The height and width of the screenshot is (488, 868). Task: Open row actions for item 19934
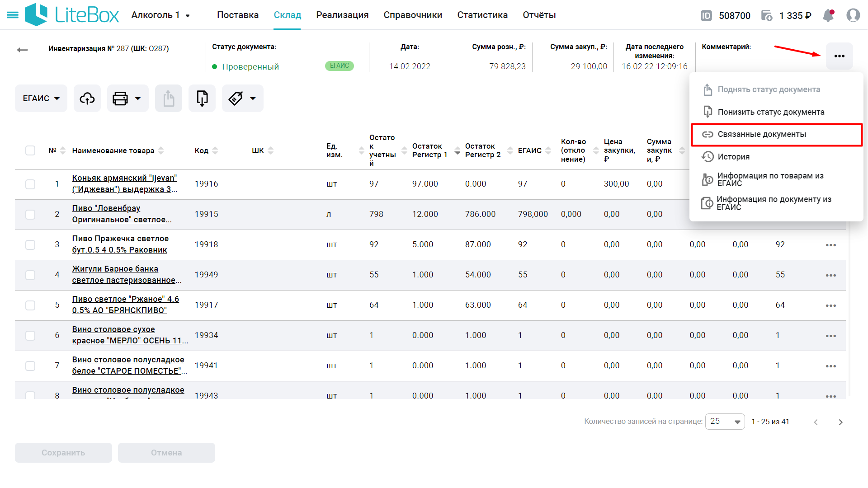831,336
